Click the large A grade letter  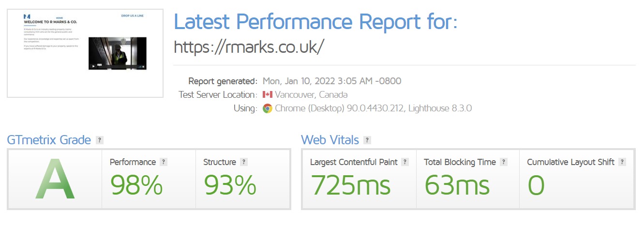(x=55, y=180)
